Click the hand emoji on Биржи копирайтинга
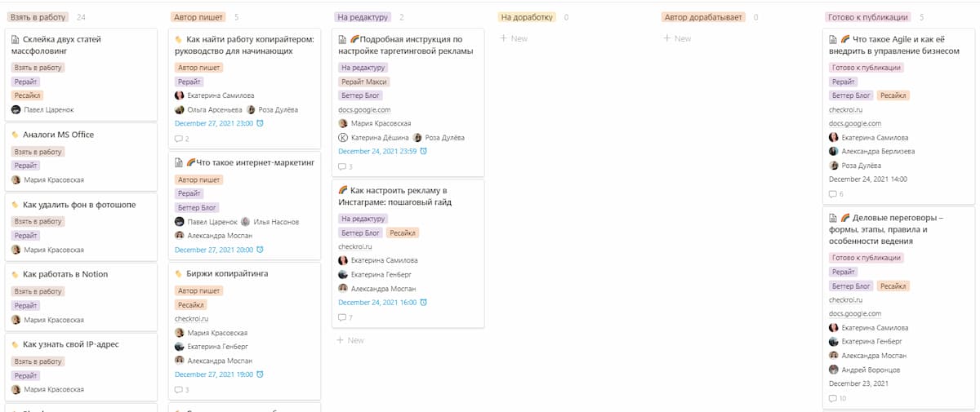 click(179, 274)
